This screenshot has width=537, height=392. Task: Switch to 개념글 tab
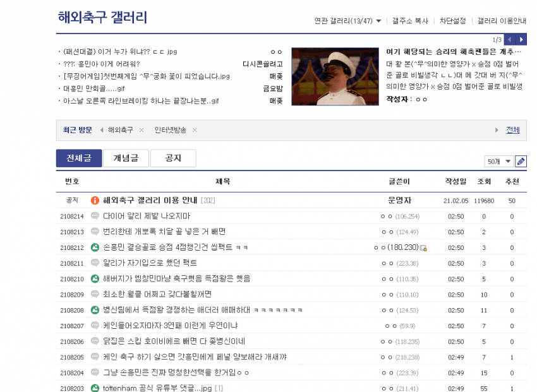click(126, 158)
